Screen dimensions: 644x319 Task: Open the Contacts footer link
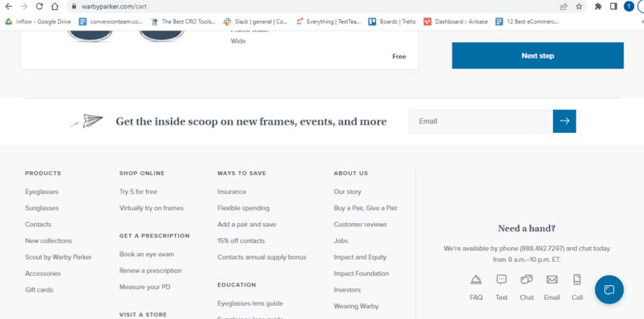click(38, 225)
